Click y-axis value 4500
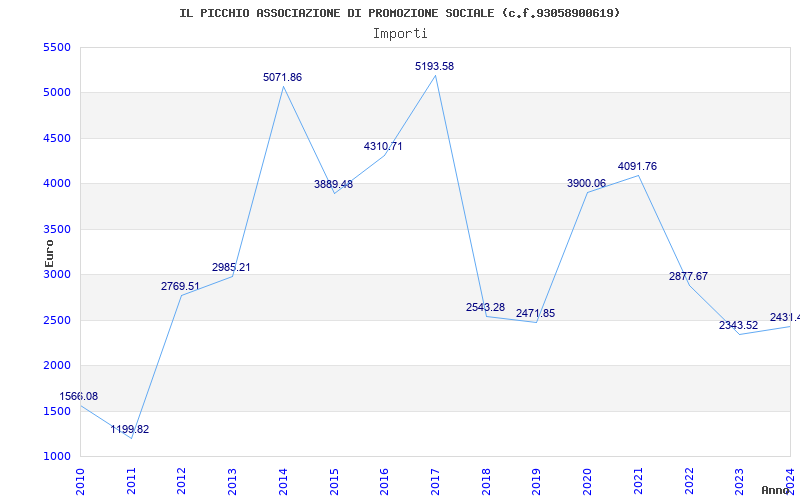 tap(58, 138)
